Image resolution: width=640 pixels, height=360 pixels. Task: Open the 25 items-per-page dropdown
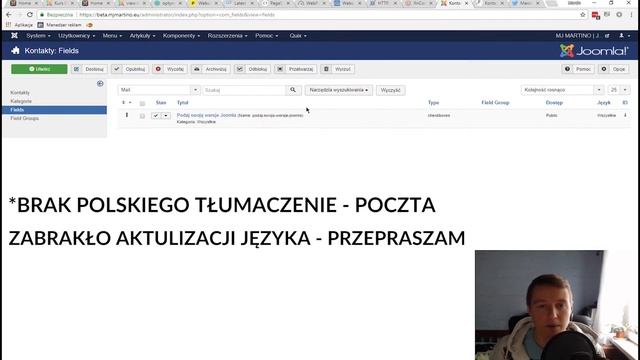[x=619, y=90]
